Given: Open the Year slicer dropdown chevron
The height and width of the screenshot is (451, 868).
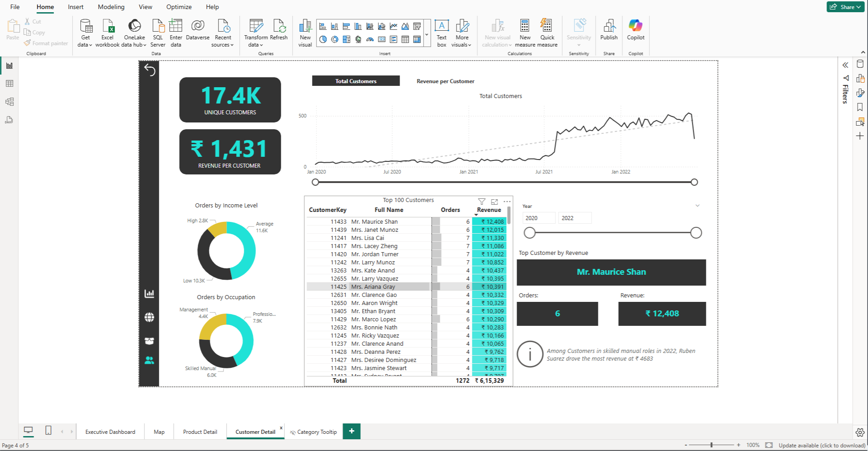Looking at the screenshot, I should (697, 206).
